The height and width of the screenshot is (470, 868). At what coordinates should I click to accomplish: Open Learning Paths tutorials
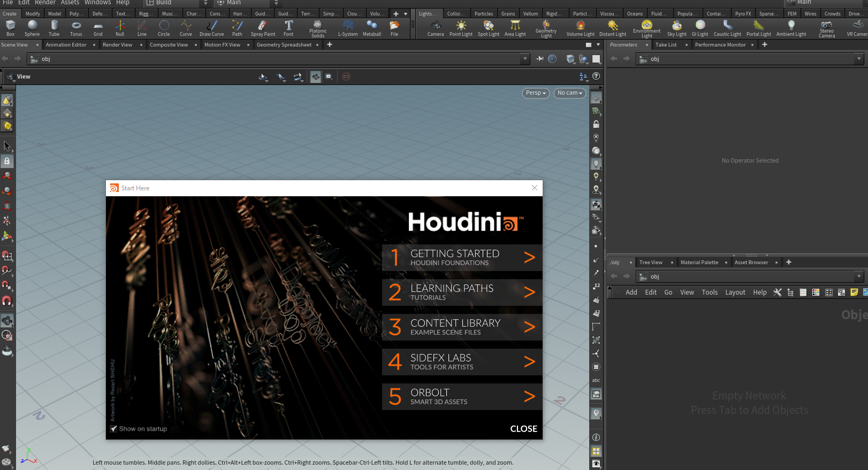coord(462,292)
